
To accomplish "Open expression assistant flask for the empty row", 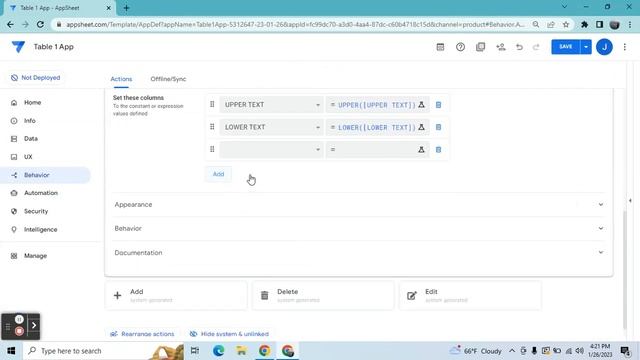I will [421, 150].
